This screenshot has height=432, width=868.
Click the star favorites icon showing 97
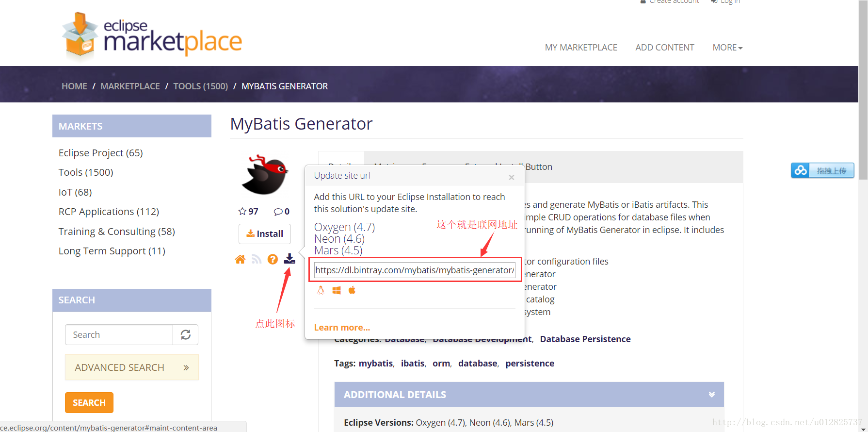click(x=242, y=211)
